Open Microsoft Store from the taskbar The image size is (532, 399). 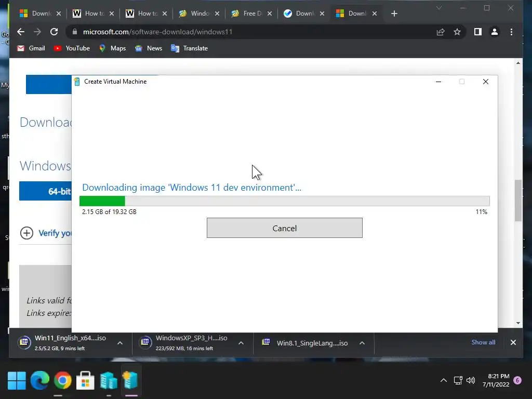tap(85, 380)
